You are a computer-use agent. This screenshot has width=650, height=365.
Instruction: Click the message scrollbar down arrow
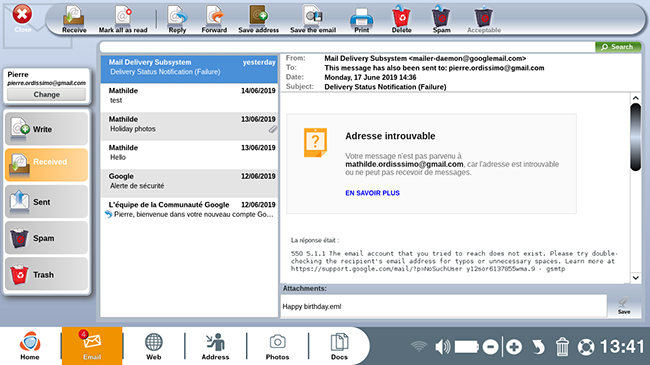(x=635, y=278)
